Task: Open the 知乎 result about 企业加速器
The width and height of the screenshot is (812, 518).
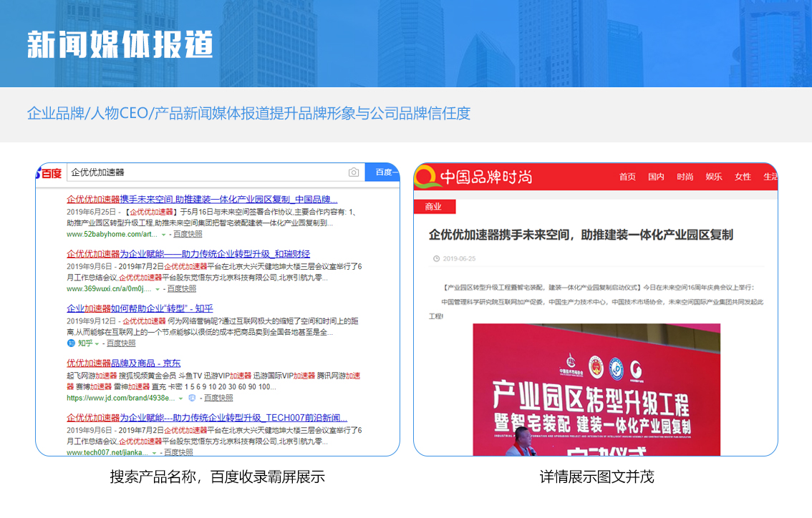Action: (x=140, y=308)
